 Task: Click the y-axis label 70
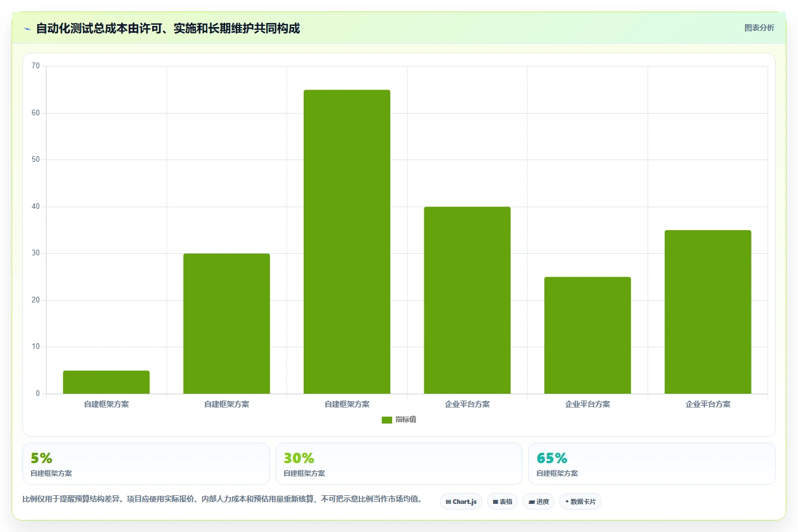point(36,66)
